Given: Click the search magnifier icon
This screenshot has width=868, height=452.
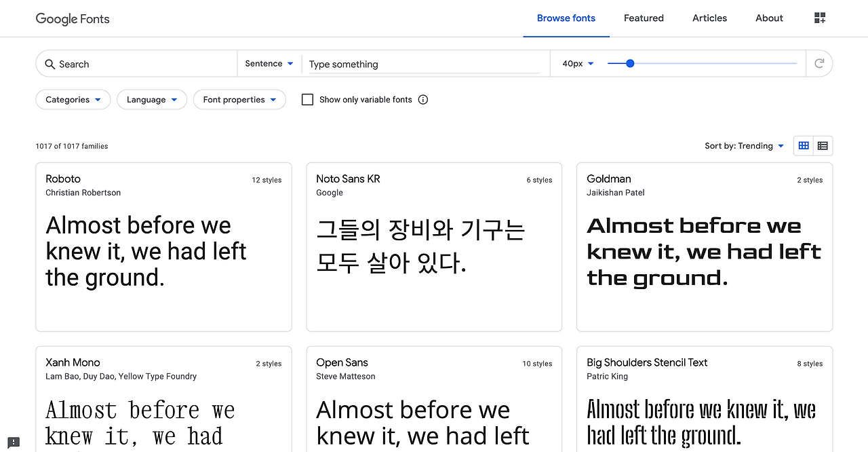Looking at the screenshot, I should tap(50, 64).
